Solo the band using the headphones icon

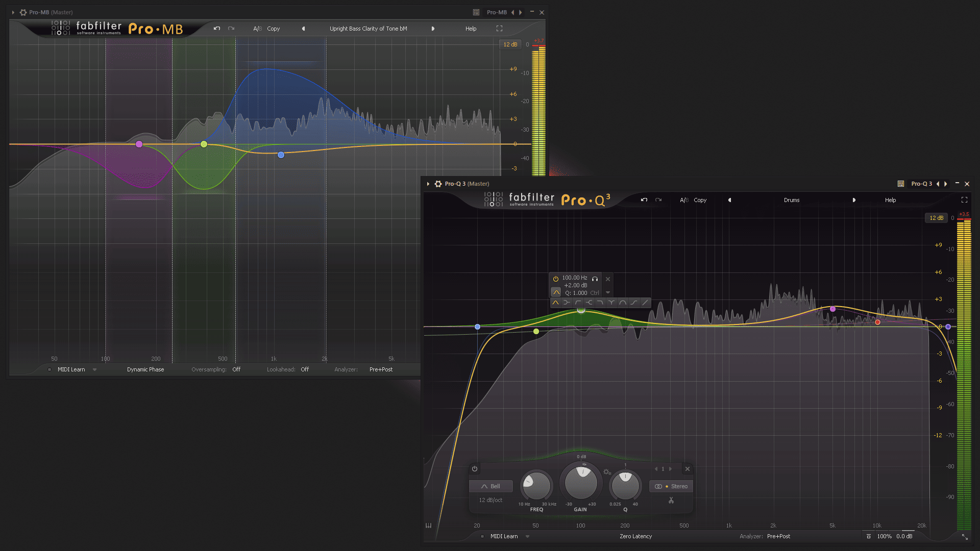(595, 279)
